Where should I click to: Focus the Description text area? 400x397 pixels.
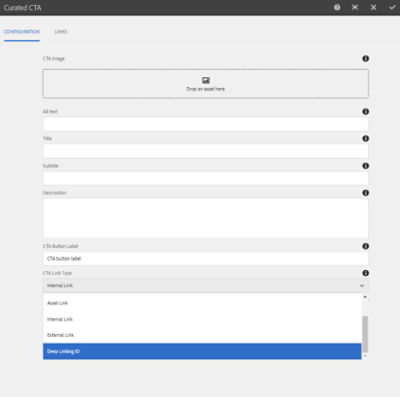206,218
